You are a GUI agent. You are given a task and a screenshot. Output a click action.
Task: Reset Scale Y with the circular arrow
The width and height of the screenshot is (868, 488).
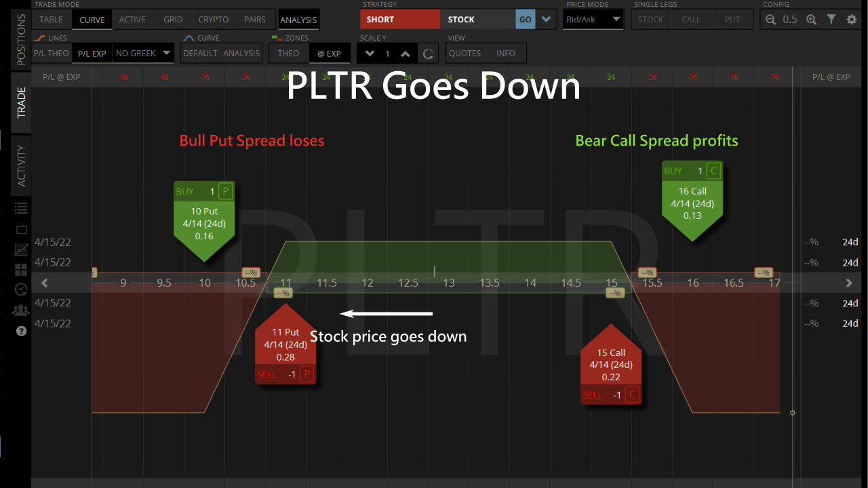coord(427,54)
